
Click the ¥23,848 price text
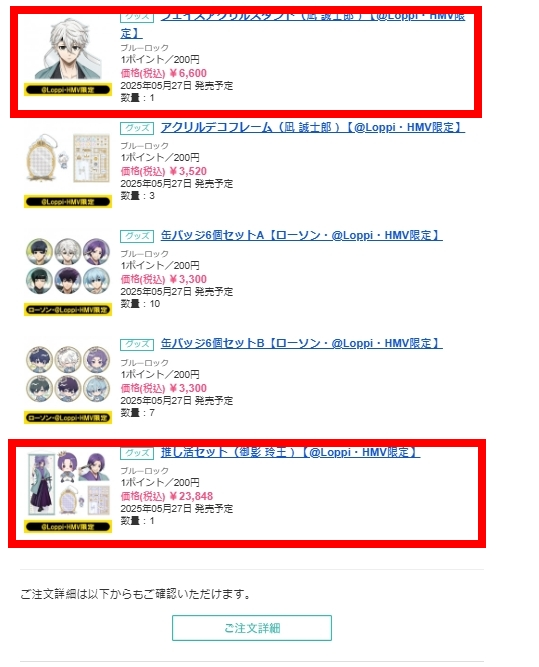(191, 496)
